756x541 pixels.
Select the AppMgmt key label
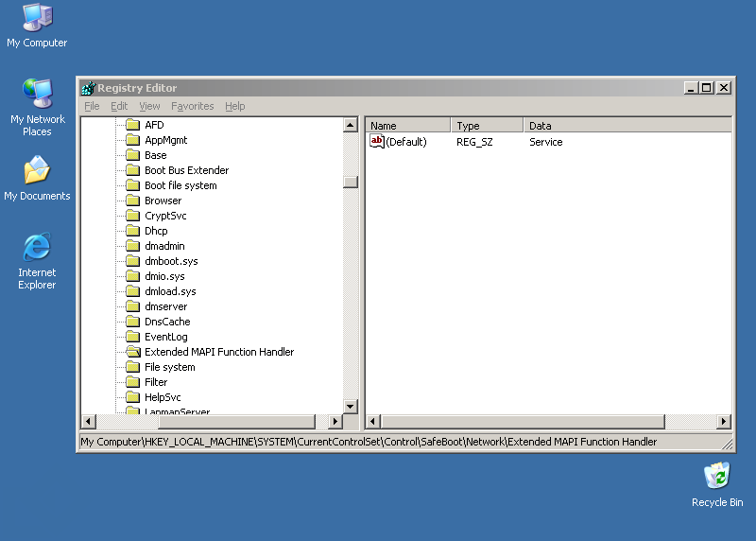[x=166, y=140]
